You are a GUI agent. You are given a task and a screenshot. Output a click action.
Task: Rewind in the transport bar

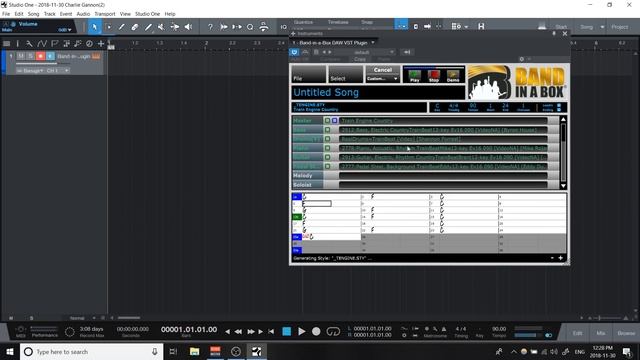pos(238,331)
